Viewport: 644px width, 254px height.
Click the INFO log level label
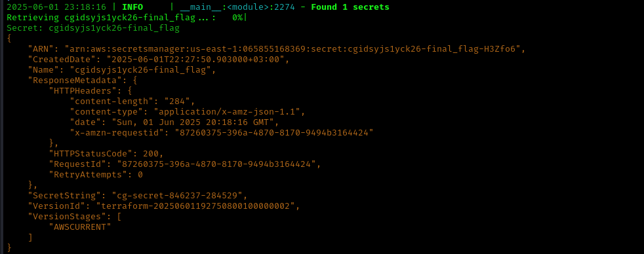tap(132, 7)
